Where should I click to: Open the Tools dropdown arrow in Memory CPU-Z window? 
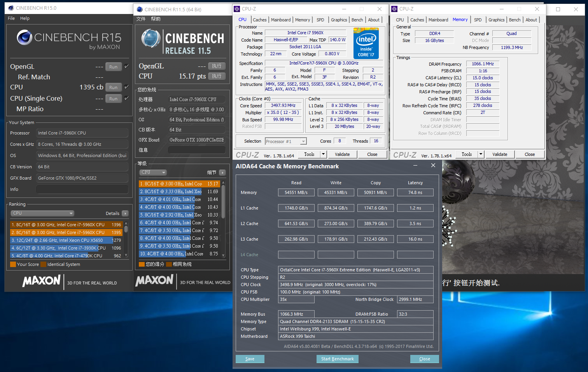pyautogui.click(x=481, y=154)
